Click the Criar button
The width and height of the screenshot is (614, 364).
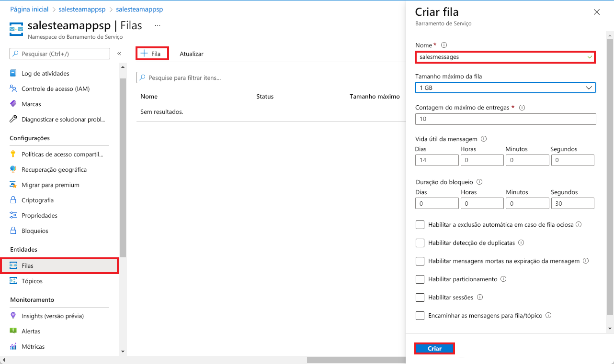pos(434,349)
